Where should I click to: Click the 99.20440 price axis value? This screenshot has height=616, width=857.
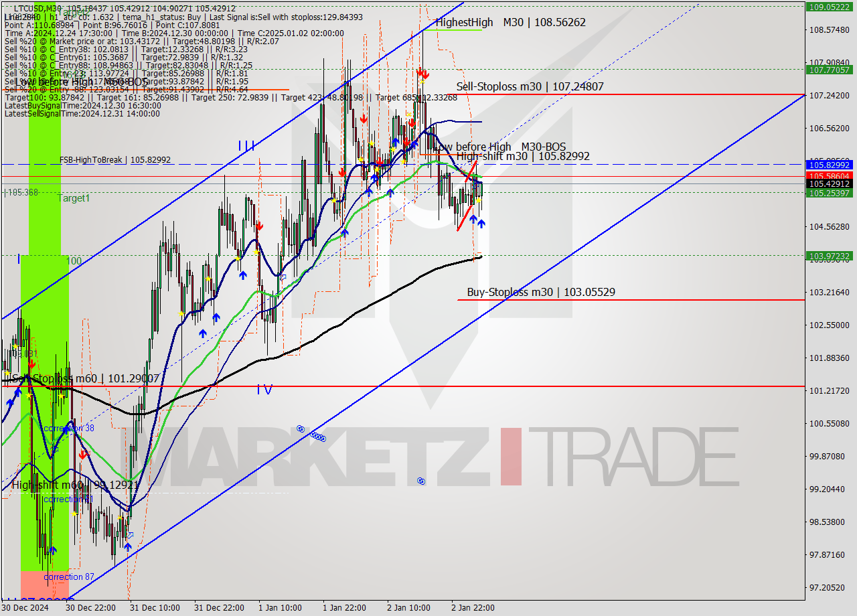(829, 489)
